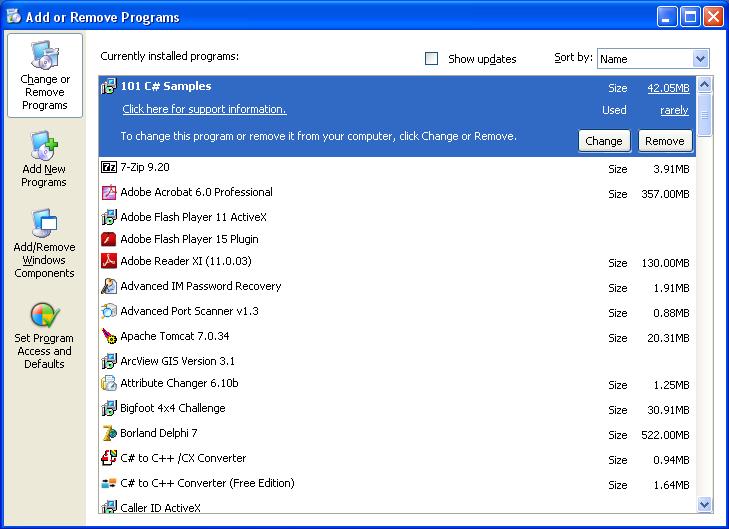This screenshot has width=729, height=529.
Task: Select Advanced IM Password Recovery entry
Action: [x=397, y=286]
